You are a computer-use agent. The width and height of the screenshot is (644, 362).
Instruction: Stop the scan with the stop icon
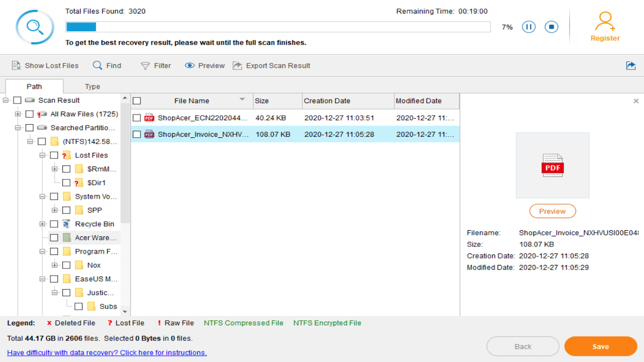pos(551,27)
